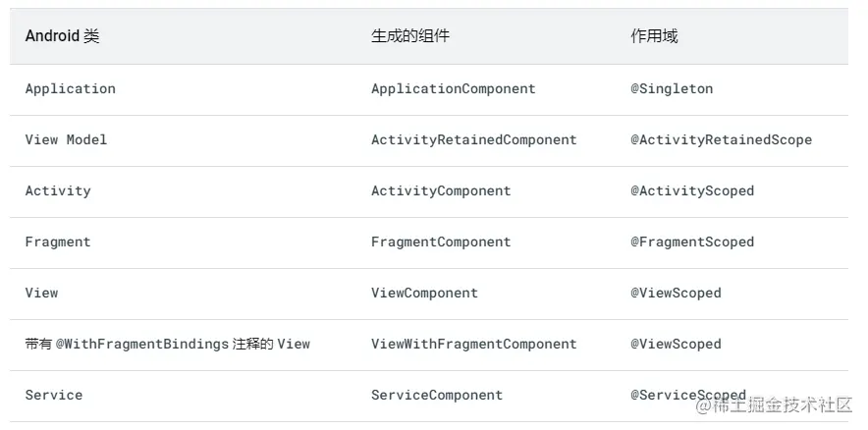Image resolution: width=868 pixels, height=430 pixels.
Task: Click @FragmentScoped annotation
Action: point(692,242)
